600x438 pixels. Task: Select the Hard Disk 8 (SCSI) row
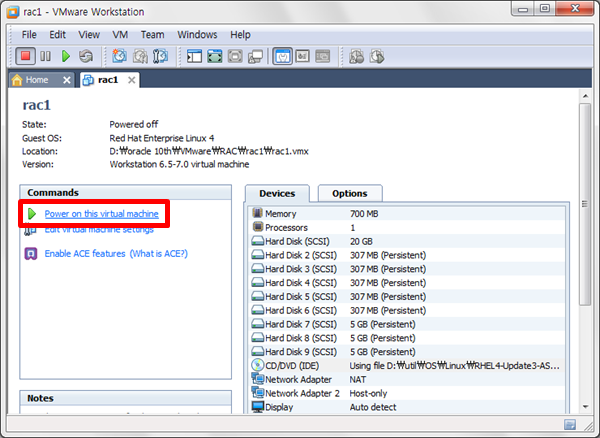pos(407,338)
